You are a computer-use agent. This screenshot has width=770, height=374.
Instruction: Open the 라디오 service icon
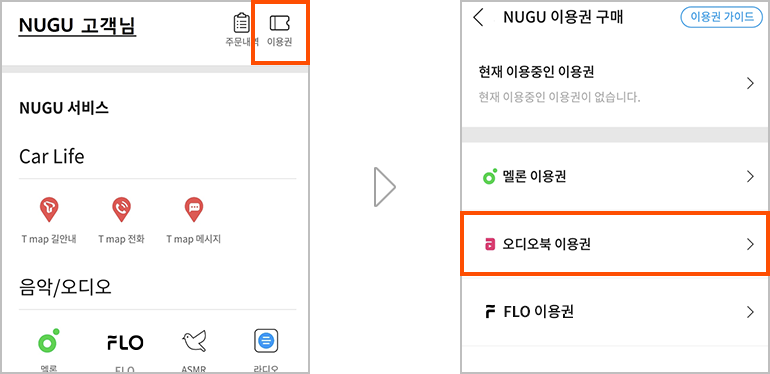tap(266, 341)
